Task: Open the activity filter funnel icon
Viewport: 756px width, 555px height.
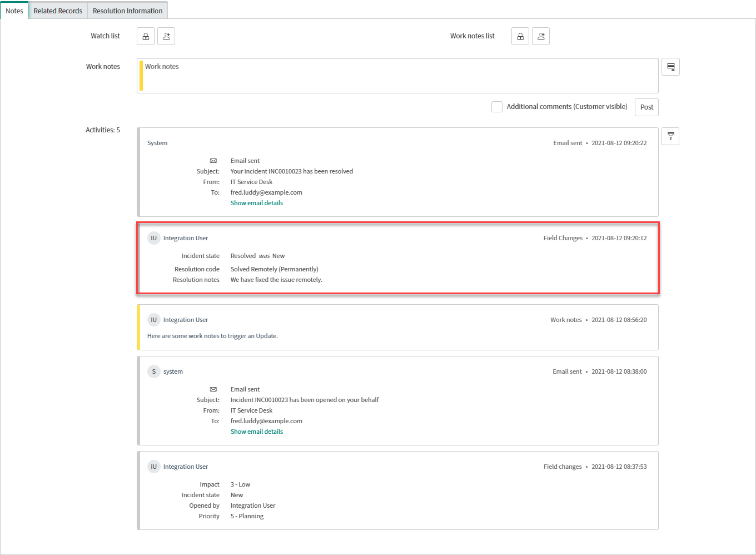Action: click(x=670, y=136)
